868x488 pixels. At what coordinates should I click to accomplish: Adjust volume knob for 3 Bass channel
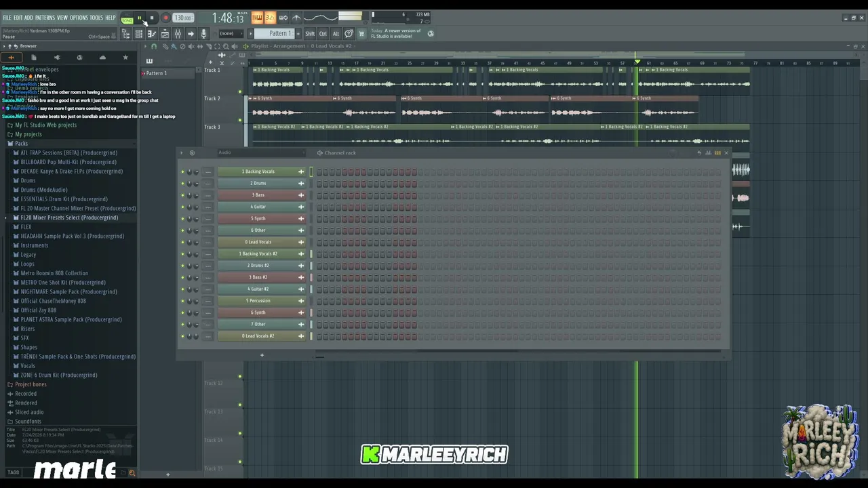[x=197, y=195]
